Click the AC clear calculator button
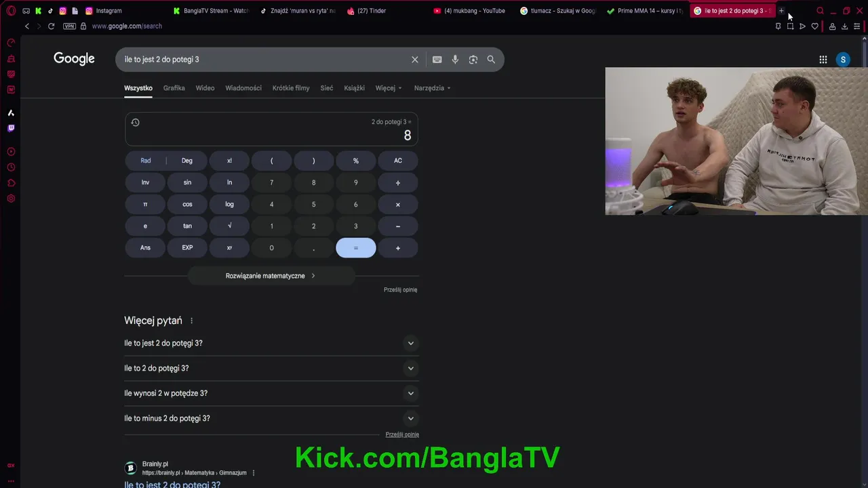Viewport: 868px width, 488px height. point(398,161)
